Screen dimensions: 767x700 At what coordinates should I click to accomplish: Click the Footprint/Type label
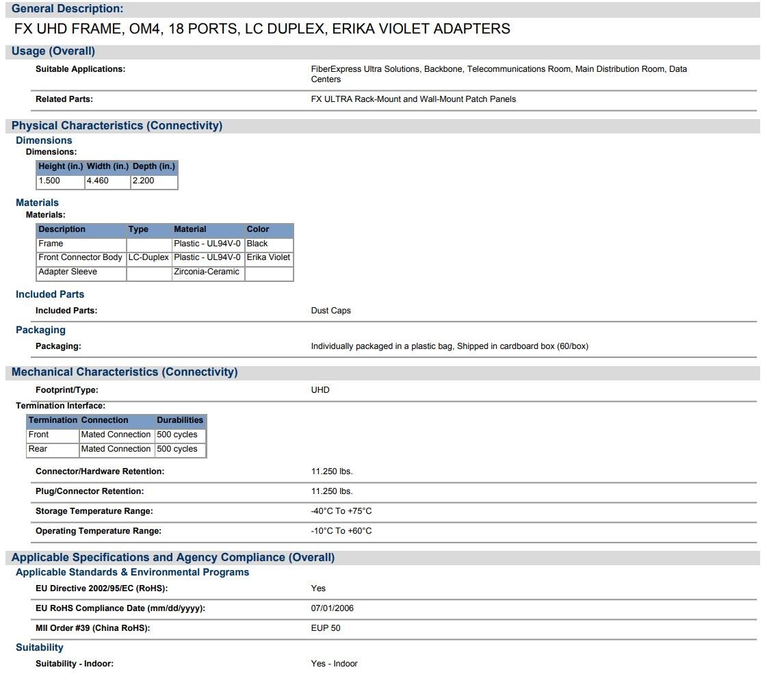point(66,390)
